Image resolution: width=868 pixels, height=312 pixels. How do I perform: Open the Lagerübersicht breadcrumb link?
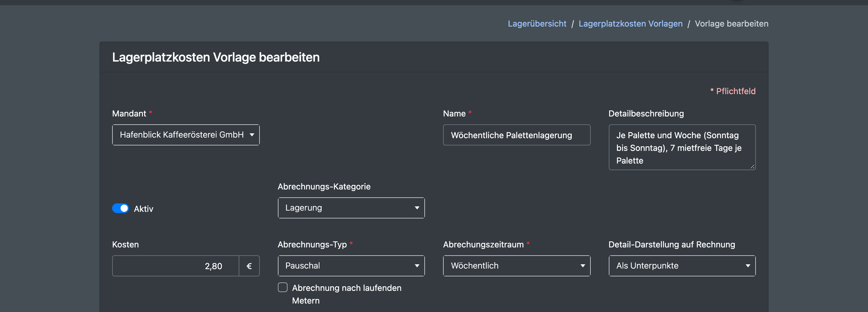(x=537, y=24)
